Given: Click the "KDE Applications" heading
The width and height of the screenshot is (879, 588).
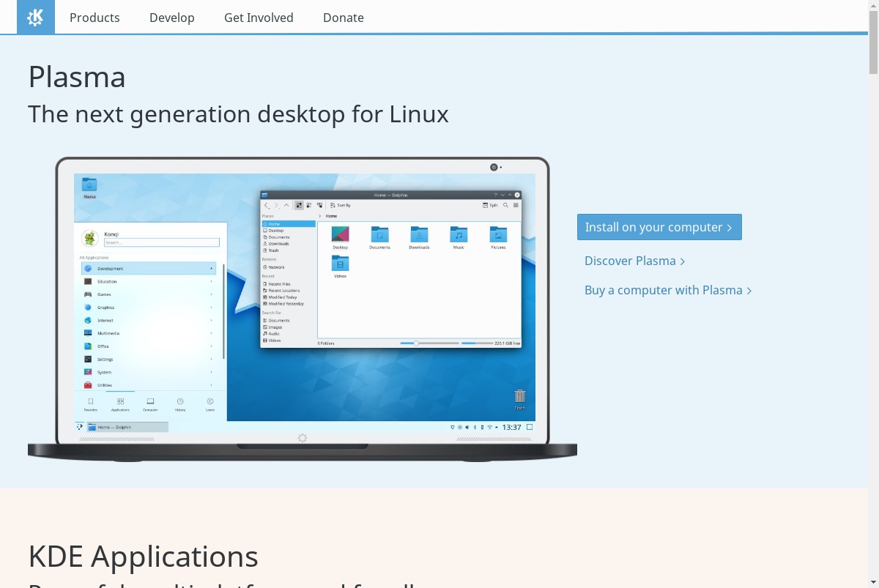Looking at the screenshot, I should click(x=143, y=557).
